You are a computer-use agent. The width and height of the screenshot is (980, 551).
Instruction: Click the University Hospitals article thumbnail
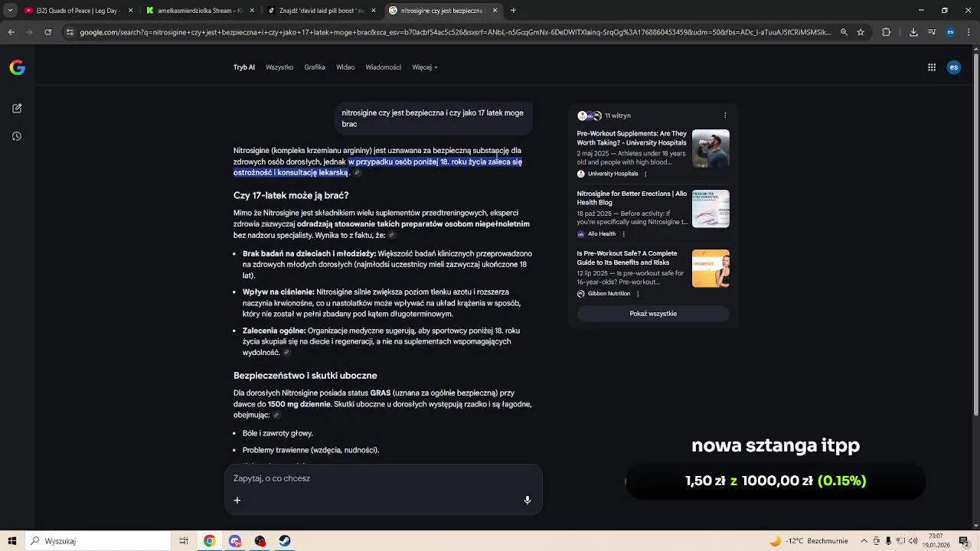tap(710, 148)
